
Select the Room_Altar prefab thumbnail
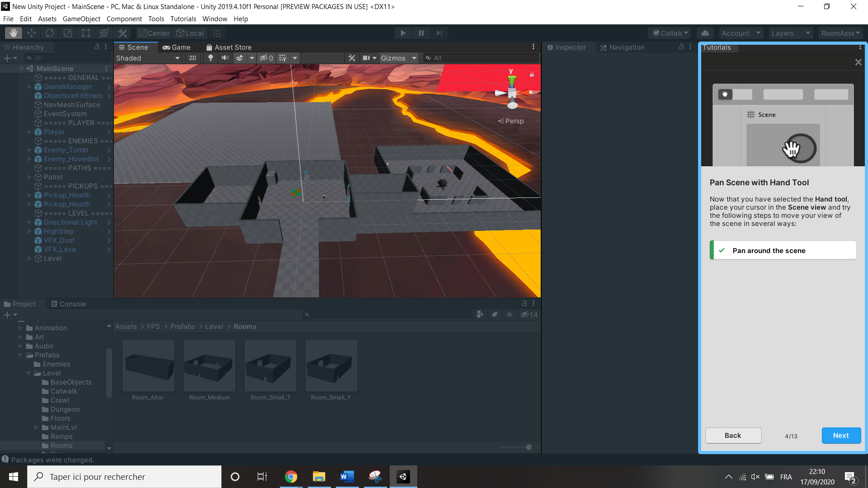click(x=148, y=366)
